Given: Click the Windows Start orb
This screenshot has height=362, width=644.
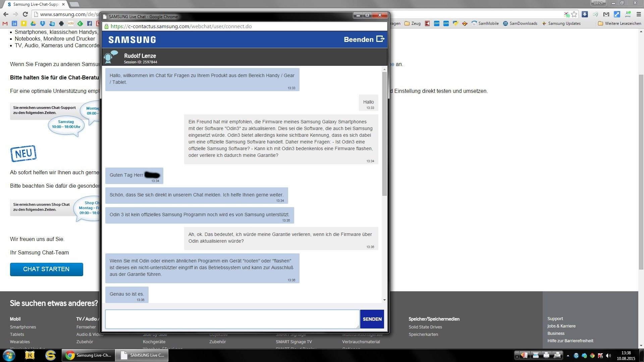Looking at the screenshot, I should pyautogui.click(x=9, y=355).
